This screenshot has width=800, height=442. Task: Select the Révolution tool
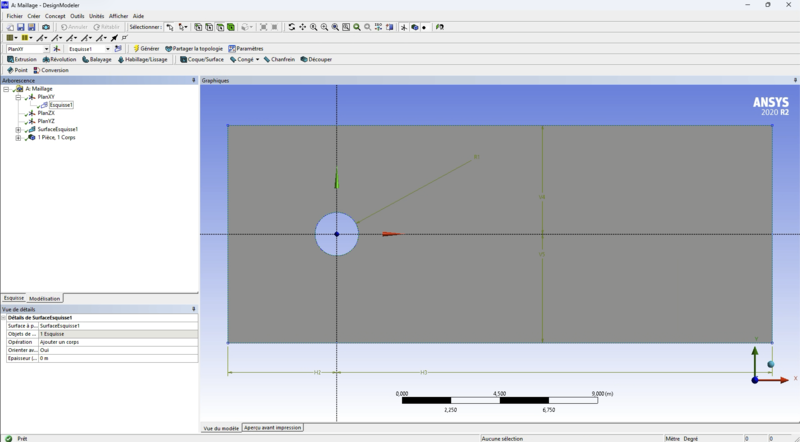(59, 60)
